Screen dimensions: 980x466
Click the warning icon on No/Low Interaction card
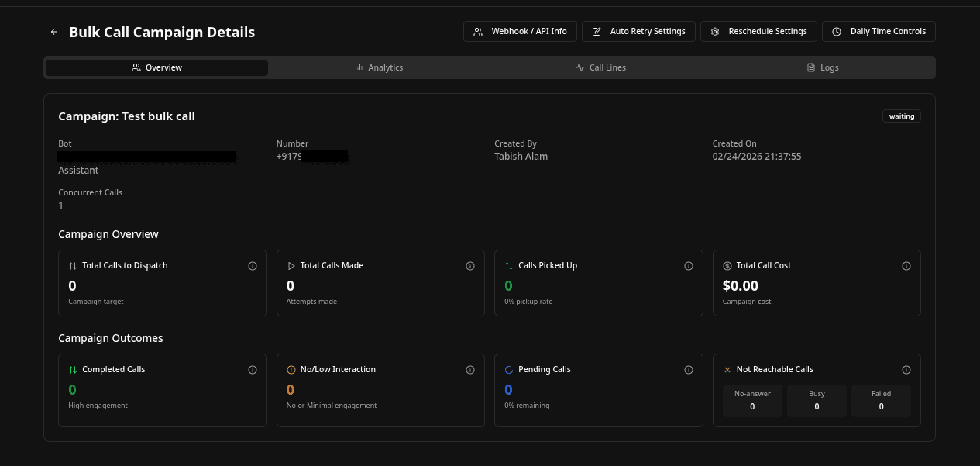click(291, 369)
